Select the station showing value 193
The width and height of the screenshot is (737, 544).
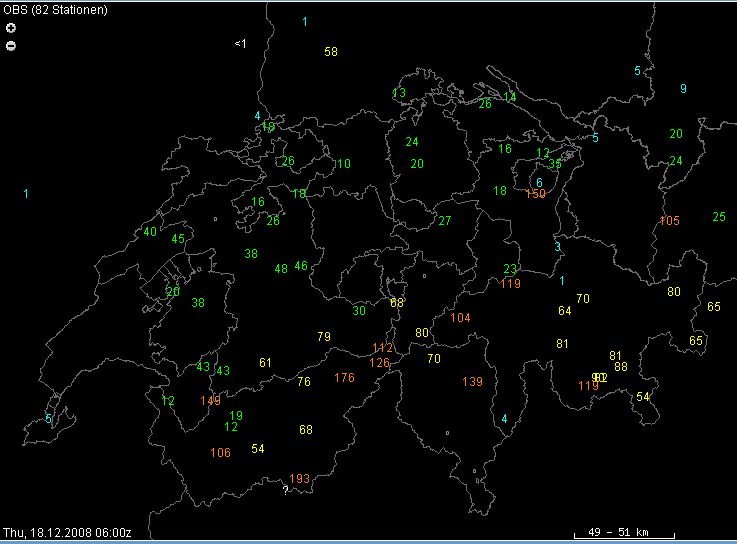click(x=300, y=479)
